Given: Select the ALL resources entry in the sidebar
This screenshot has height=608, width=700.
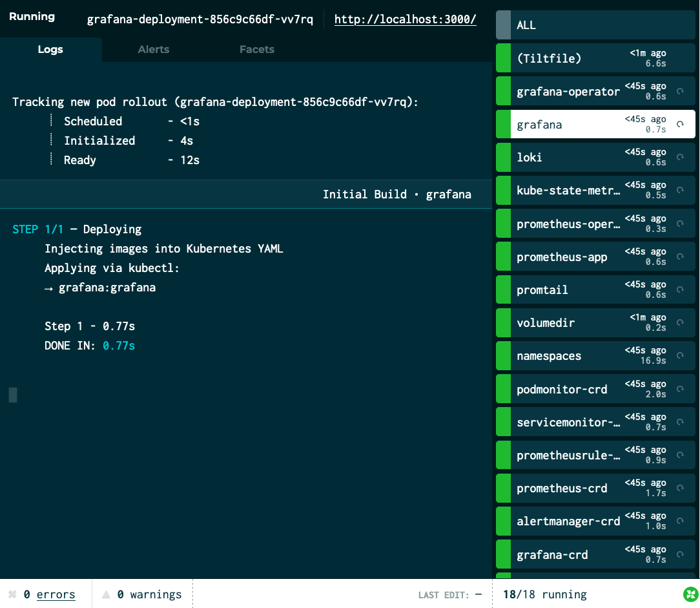Looking at the screenshot, I should click(594, 25).
